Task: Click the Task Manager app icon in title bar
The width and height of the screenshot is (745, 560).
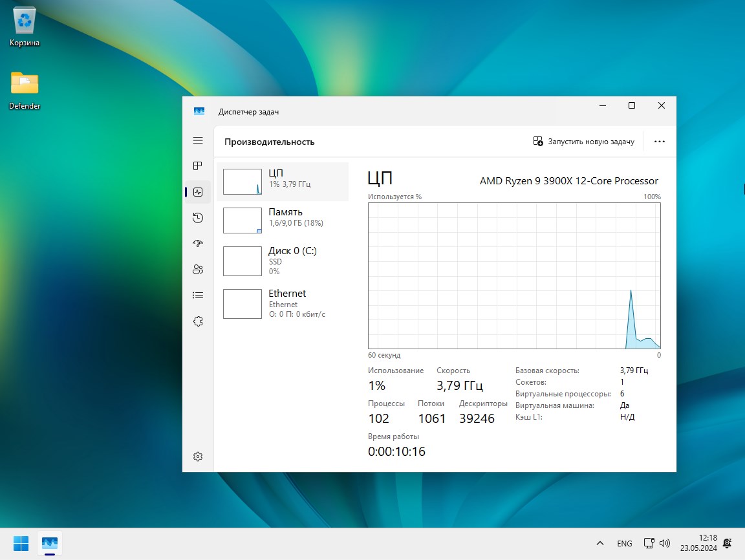Action: [199, 111]
